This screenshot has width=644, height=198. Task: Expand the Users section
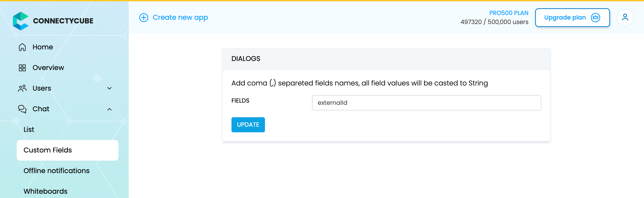point(109,88)
